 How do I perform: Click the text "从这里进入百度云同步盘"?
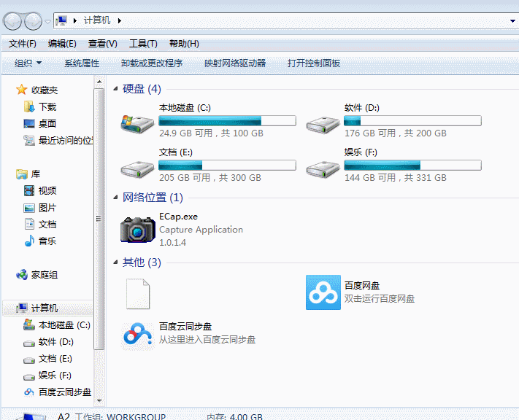pyautogui.click(x=207, y=340)
